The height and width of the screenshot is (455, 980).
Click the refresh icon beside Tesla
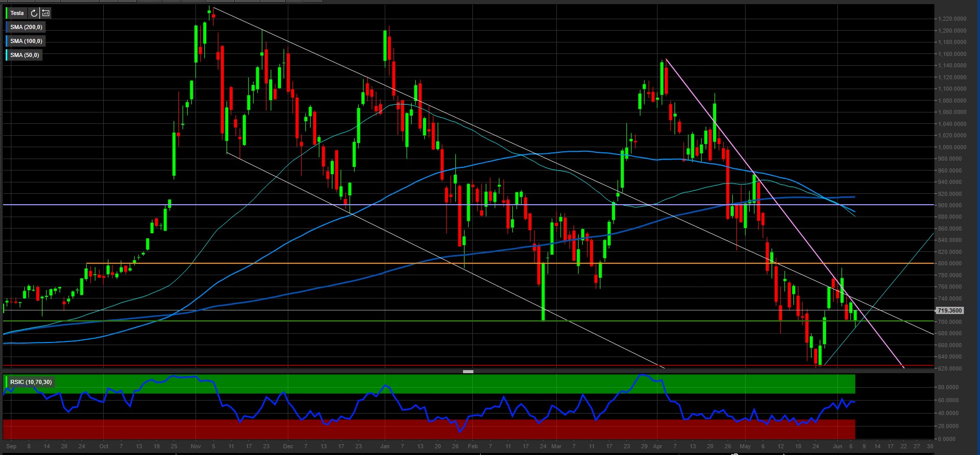click(34, 13)
